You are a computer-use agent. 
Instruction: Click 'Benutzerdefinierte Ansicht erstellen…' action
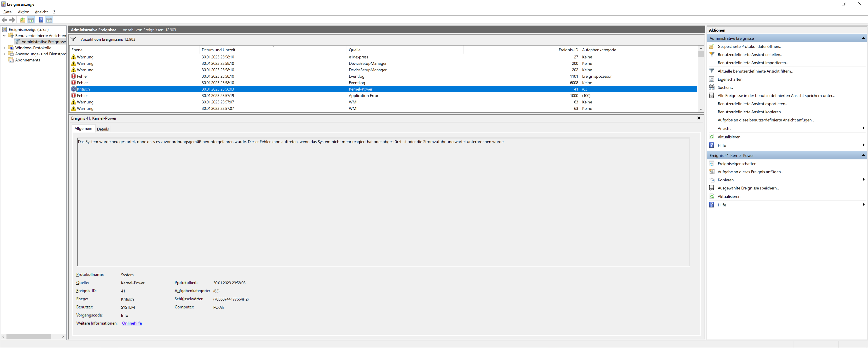tap(750, 54)
